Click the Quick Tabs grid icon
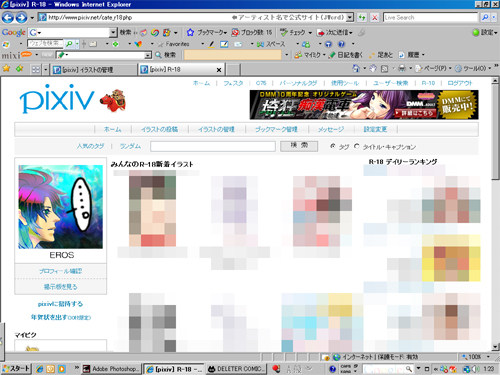The height and width of the screenshot is (375, 500). (x=35, y=69)
